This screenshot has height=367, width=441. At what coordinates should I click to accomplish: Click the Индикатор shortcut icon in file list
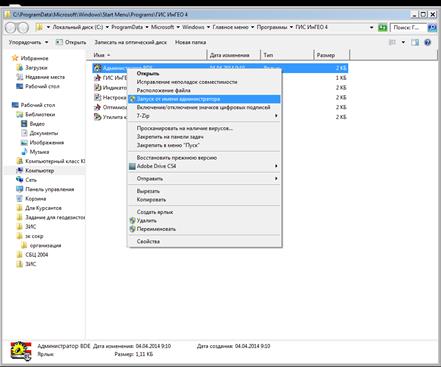pyautogui.click(x=97, y=88)
